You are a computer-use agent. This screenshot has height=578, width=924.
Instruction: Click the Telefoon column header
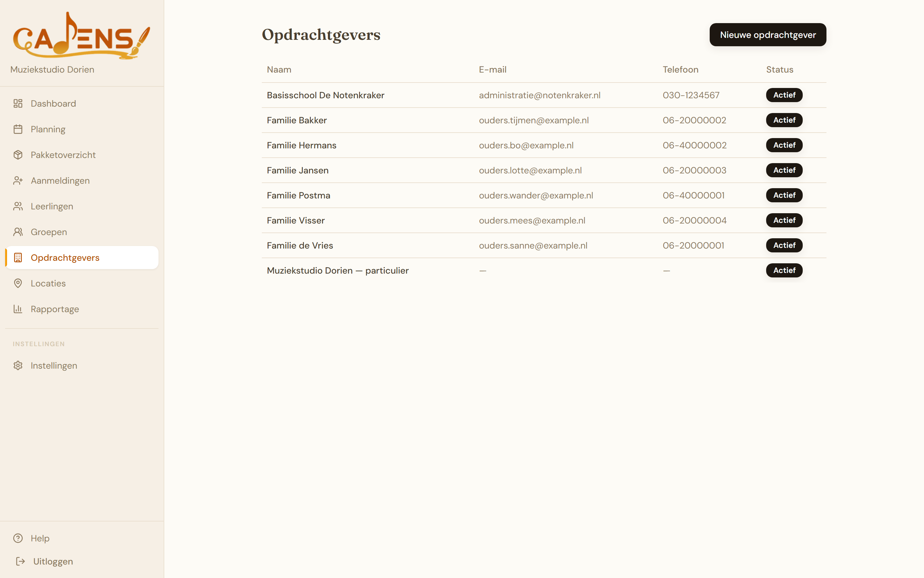coord(680,70)
